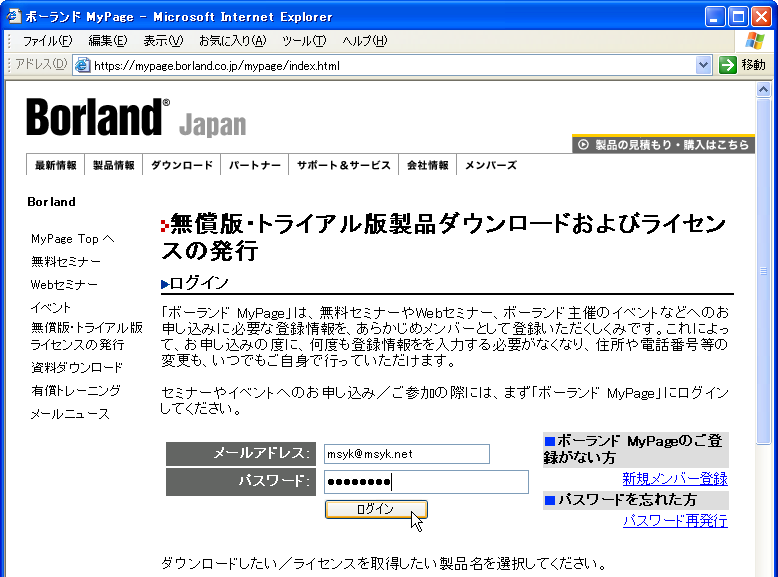Follow the 新規メンバー登録 link
The image size is (778, 577).
(x=674, y=479)
